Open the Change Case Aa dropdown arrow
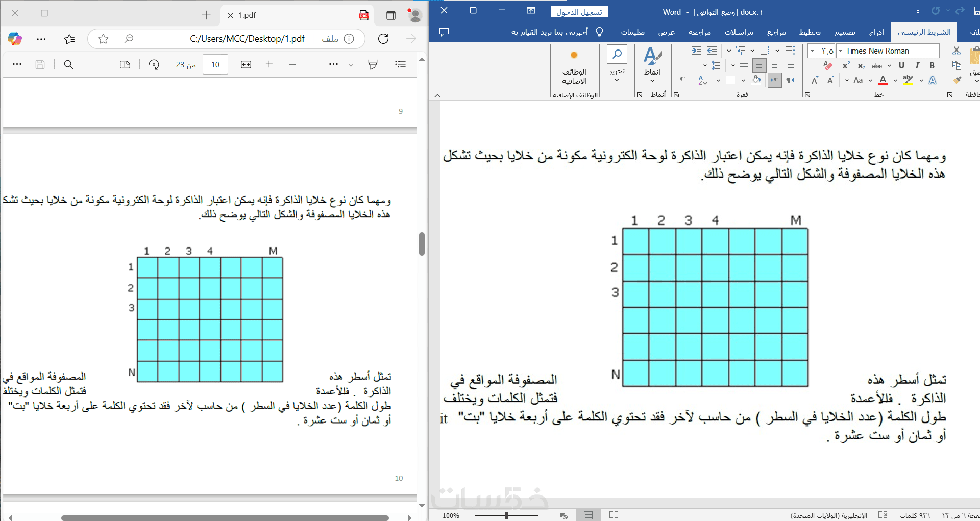 click(847, 80)
